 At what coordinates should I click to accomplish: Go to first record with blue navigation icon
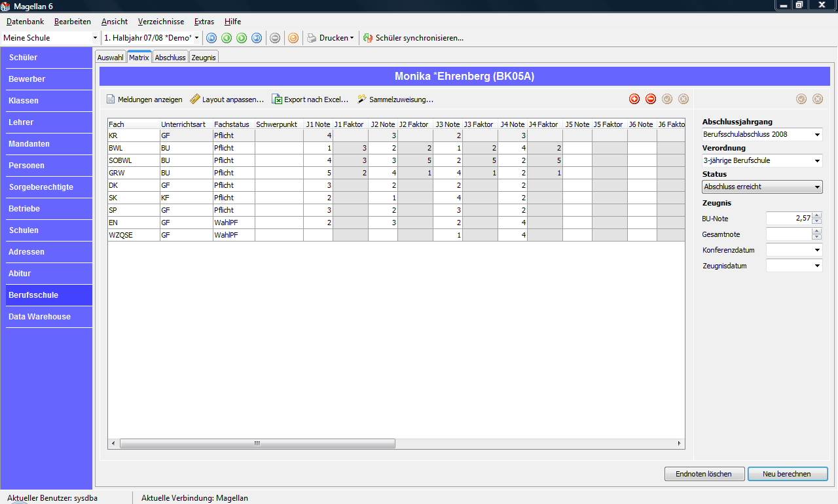[x=211, y=38]
